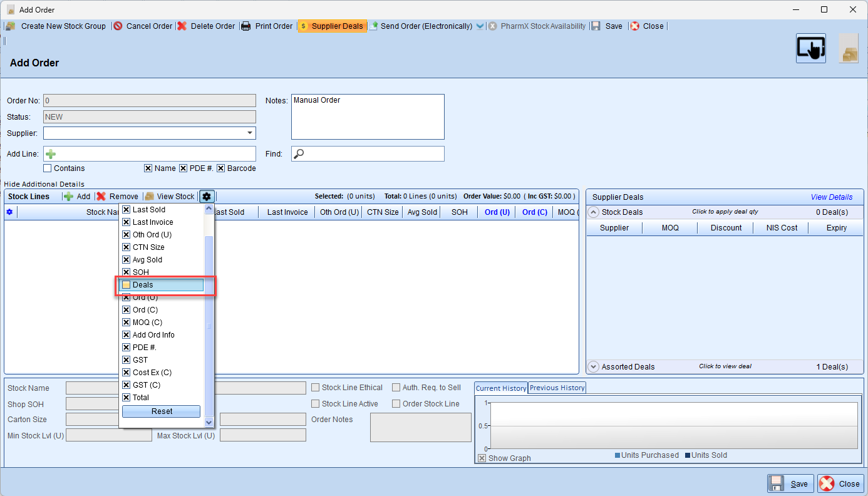868x496 pixels.
Task: Click the touch-screen mode icon at top right
Action: [x=810, y=48]
